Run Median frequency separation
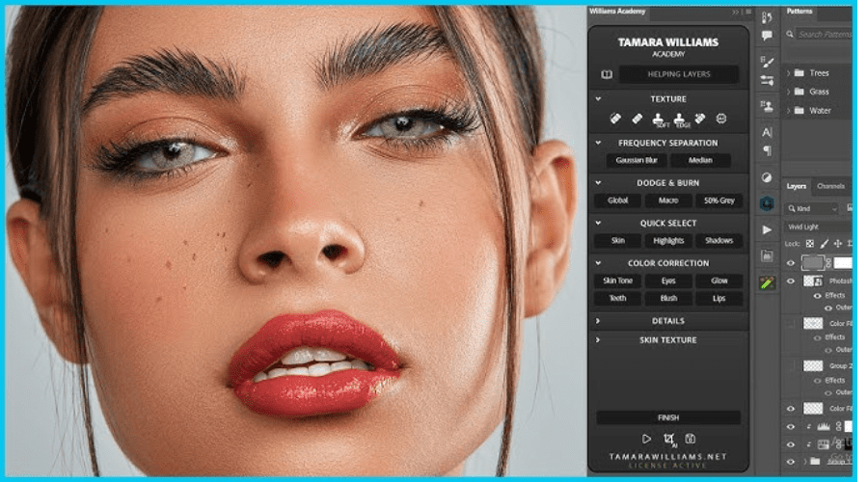The image size is (868, 482). [x=700, y=160]
